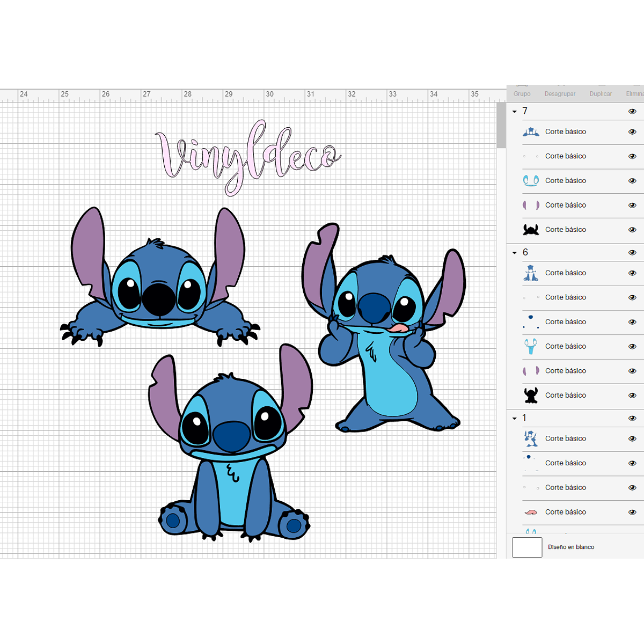Click the pink tongue shape icon in group 1
644x644 pixels.
(x=531, y=511)
